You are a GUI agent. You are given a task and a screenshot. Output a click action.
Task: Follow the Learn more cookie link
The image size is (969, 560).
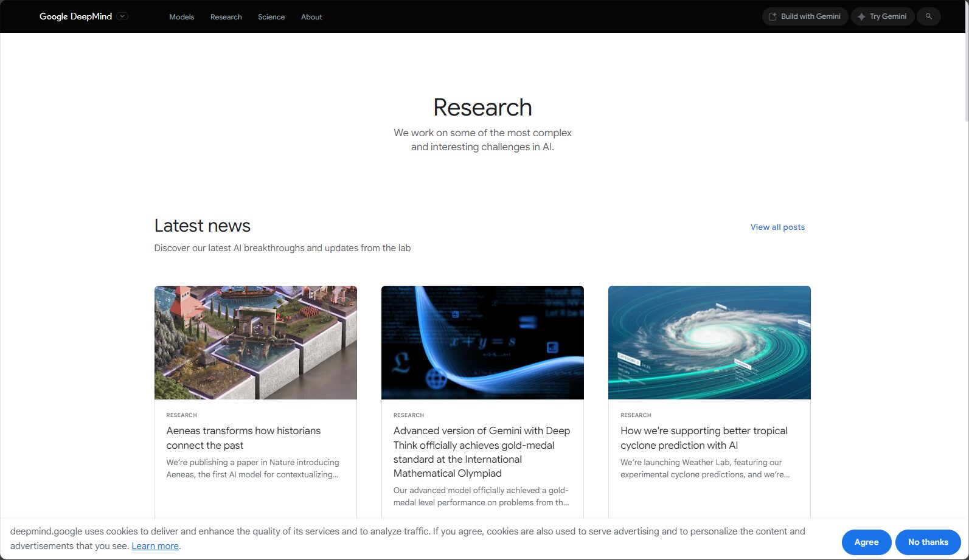click(x=155, y=546)
